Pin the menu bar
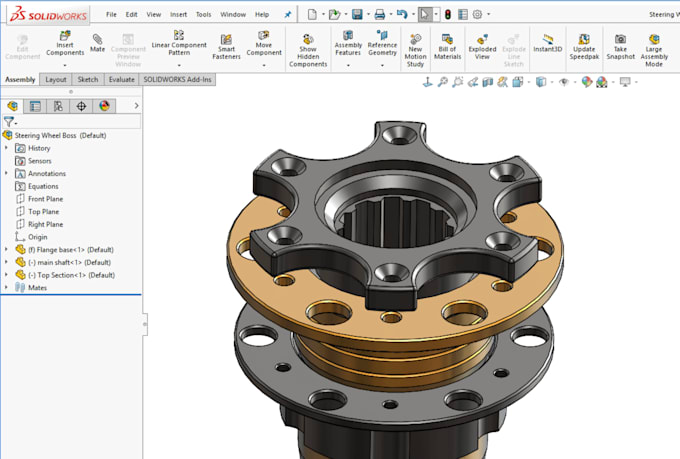The height and width of the screenshot is (459, 680). coord(288,14)
